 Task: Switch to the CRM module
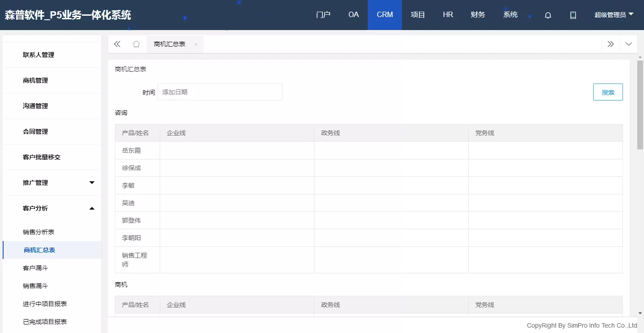pos(384,15)
